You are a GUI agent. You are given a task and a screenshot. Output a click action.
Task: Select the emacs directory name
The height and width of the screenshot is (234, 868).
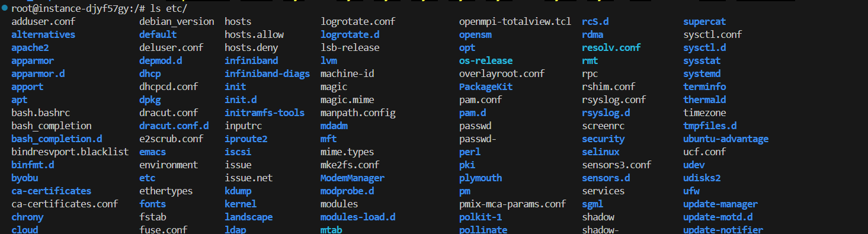point(152,152)
